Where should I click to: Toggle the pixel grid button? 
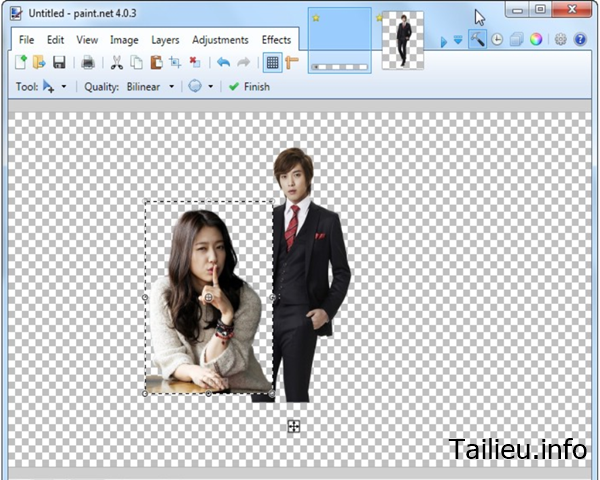point(272,62)
